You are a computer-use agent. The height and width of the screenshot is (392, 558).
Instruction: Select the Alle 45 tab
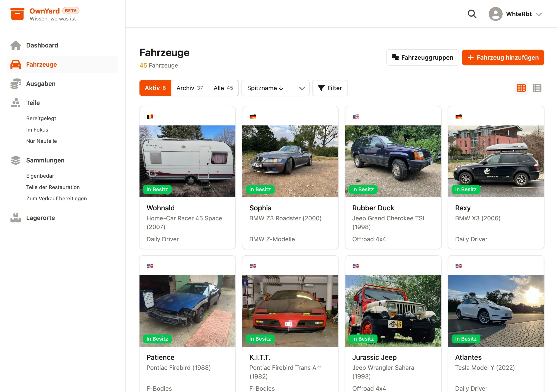tap(223, 88)
